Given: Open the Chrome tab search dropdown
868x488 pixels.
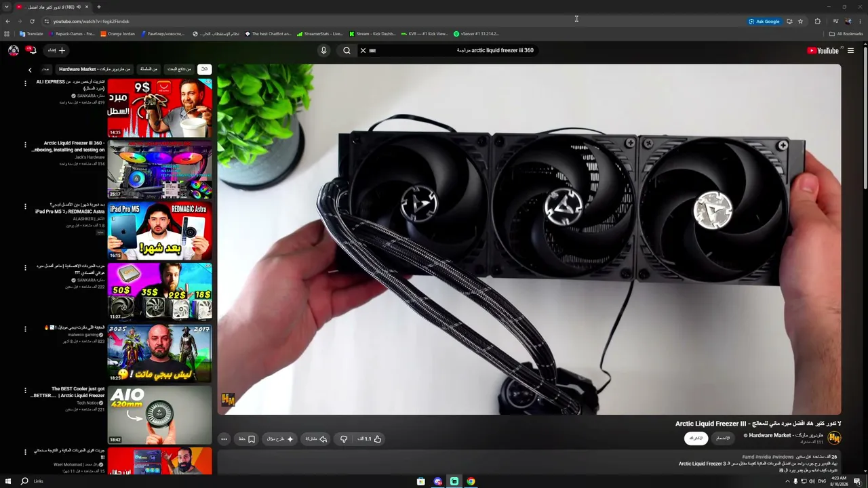Looking at the screenshot, I should (x=6, y=7).
